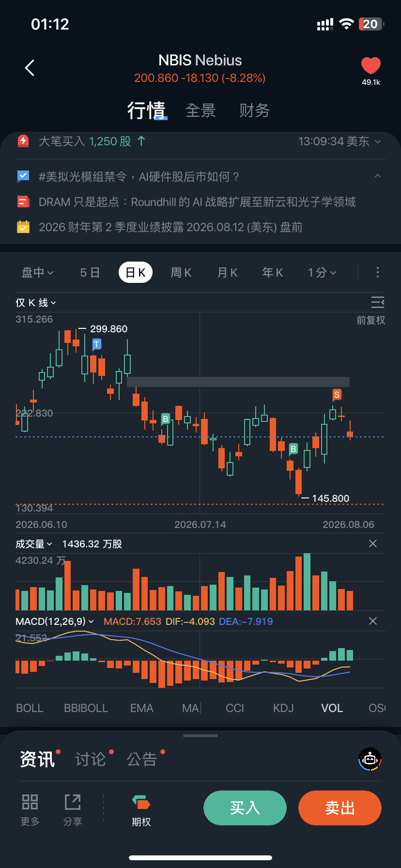Tap the 前复权 adjustment label

[x=371, y=320]
